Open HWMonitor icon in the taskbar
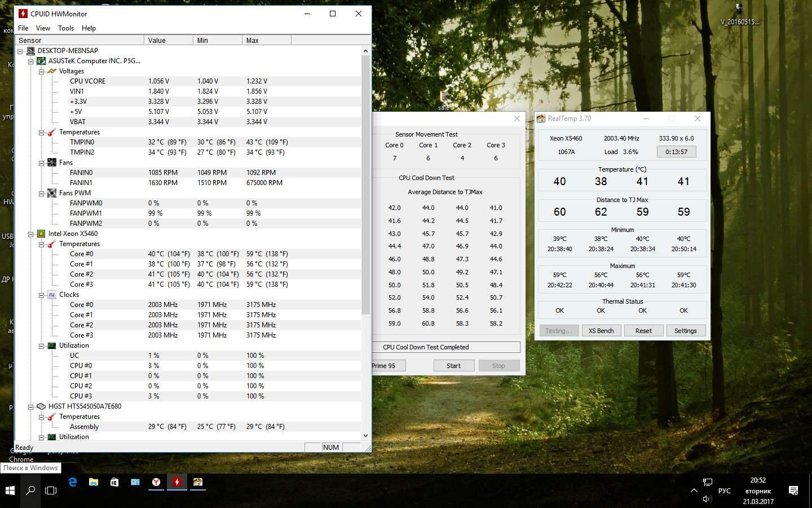Image resolution: width=812 pixels, height=508 pixels. (x=177, y=482)
